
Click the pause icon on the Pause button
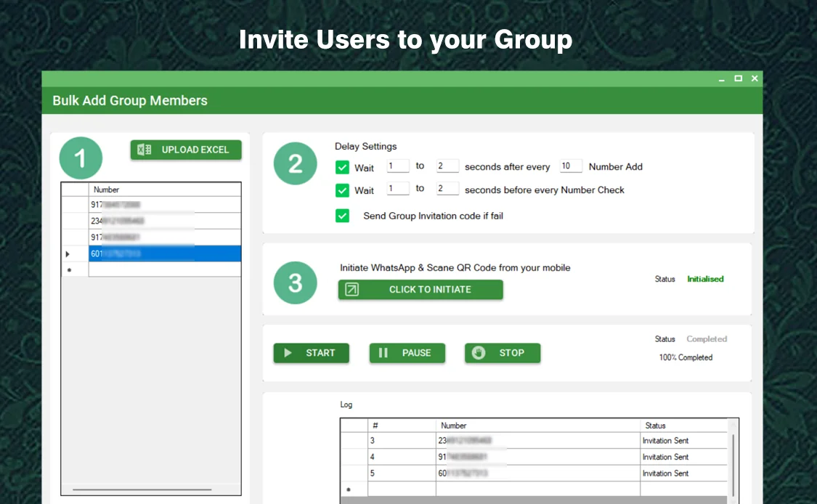point(383,353)
